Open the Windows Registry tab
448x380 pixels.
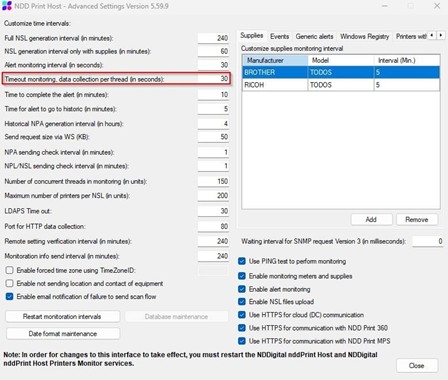coord(365,36)
